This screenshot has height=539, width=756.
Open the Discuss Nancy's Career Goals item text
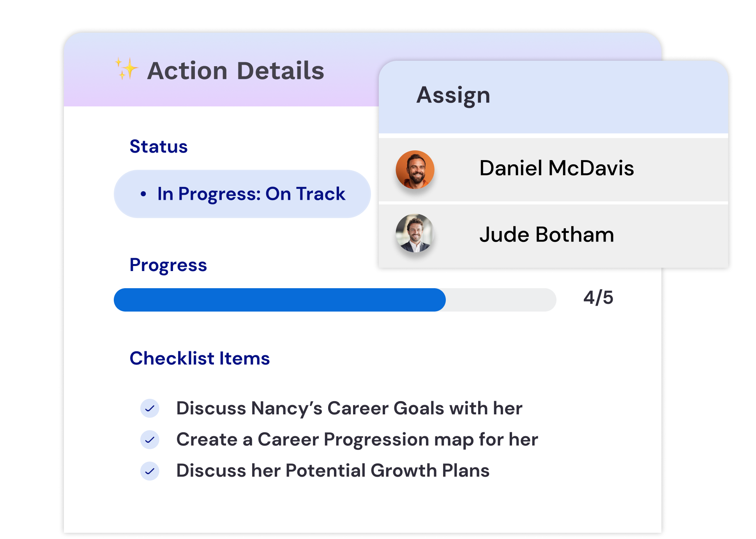(x=349, y=409)
